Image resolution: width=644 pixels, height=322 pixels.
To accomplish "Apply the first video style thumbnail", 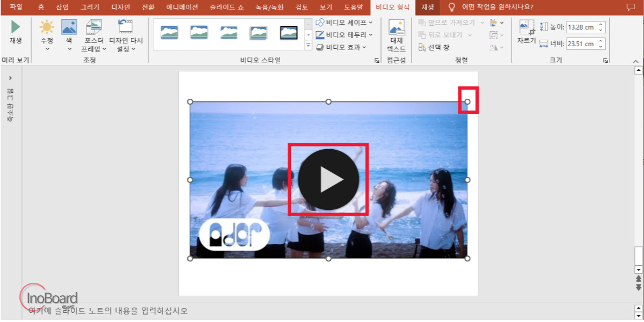I will pyautogui.click(x=170, y=33).
